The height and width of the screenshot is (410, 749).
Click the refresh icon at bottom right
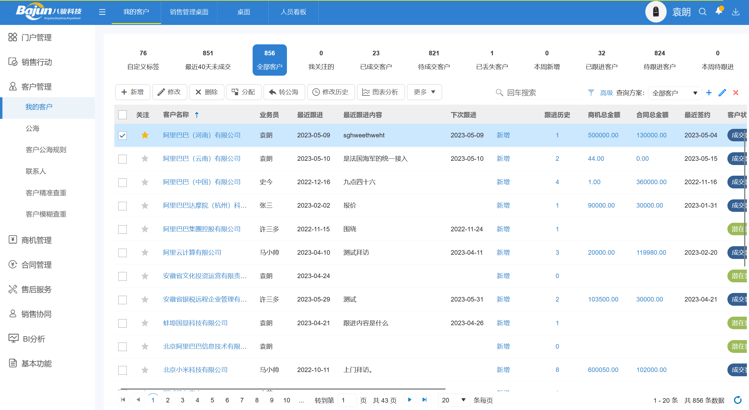pos(738,400)
